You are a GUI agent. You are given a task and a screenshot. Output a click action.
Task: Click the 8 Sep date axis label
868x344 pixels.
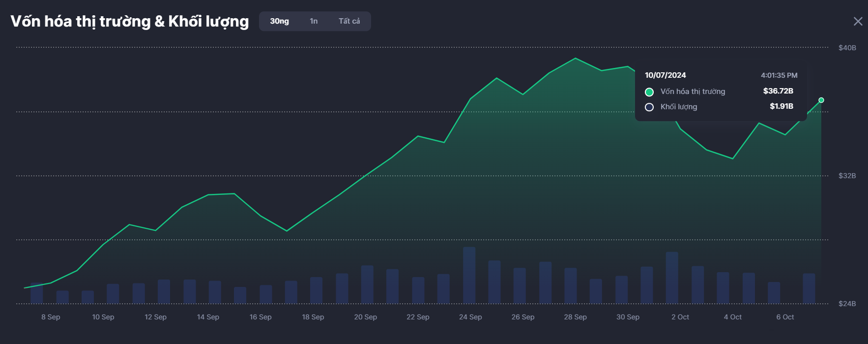[x=51, y=317]
